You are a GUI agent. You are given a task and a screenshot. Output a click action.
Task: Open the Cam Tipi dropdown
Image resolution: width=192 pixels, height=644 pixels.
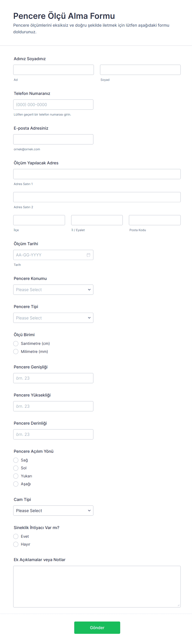(53, 510)
